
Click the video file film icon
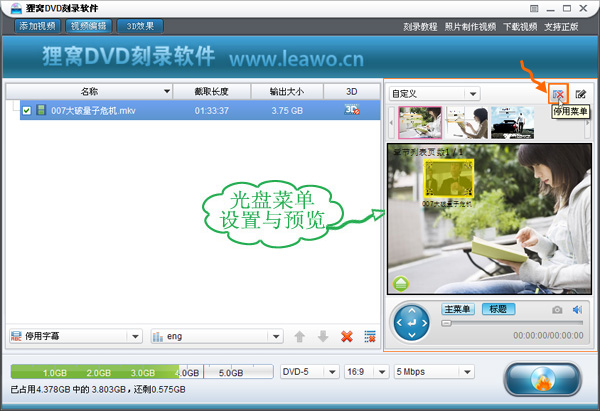click(x=41, y=110)
